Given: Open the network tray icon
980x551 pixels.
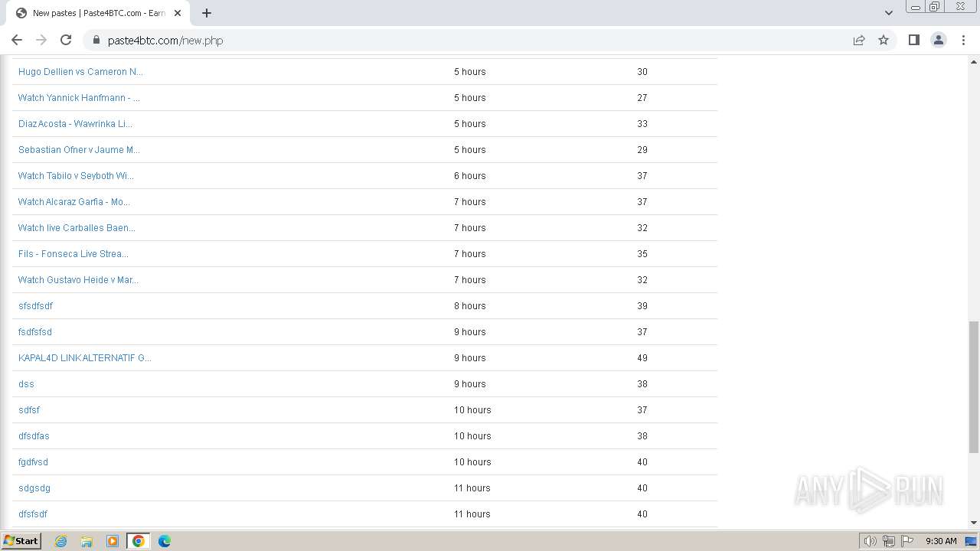Looking at the screenshot, I should [889, 541].
